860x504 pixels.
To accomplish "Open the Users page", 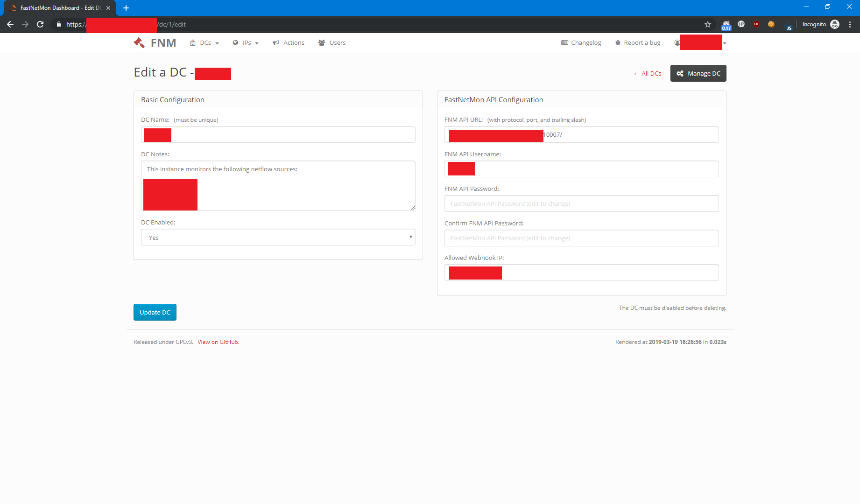I will tap(332, 42).
